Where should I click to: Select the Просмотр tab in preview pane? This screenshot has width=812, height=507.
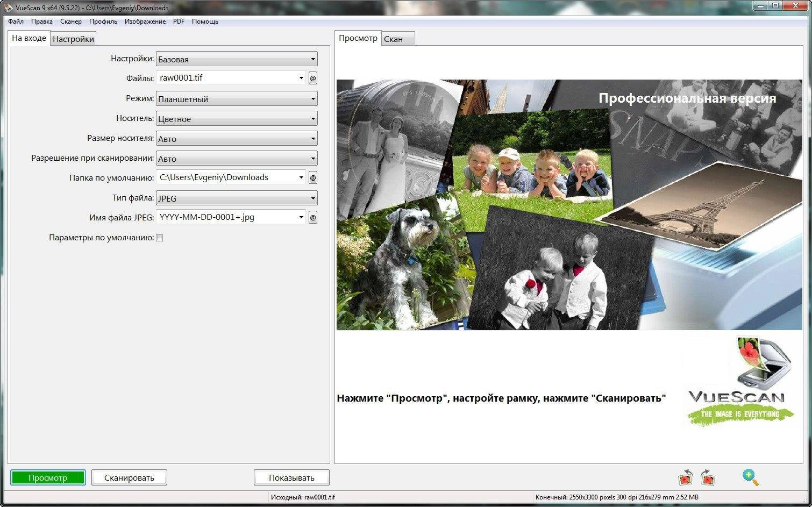358,38
